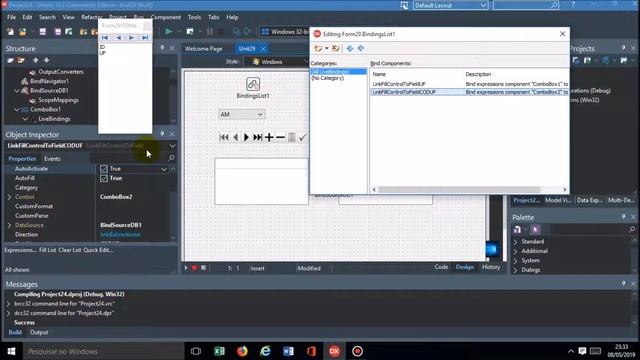Open the Object Inspector component selector dropdown
The height and width of the screenshot is (360, 640).
tap(172, 146)
